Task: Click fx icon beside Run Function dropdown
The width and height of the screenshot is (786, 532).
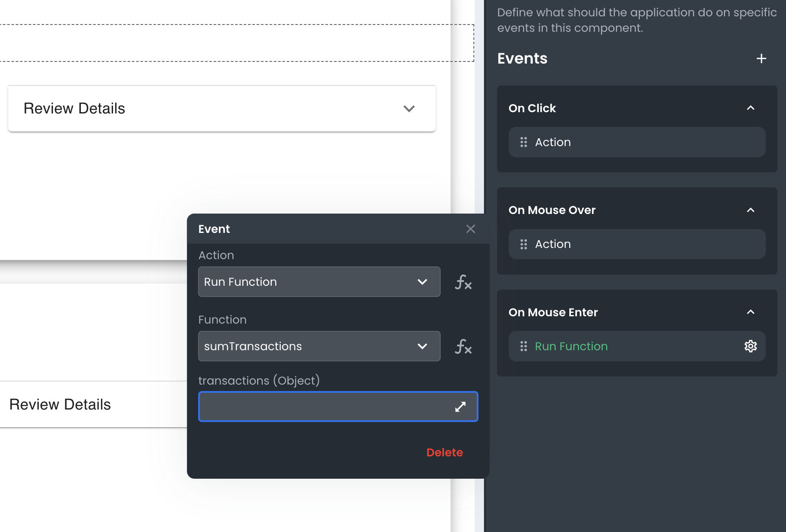Action: point(463,282)
